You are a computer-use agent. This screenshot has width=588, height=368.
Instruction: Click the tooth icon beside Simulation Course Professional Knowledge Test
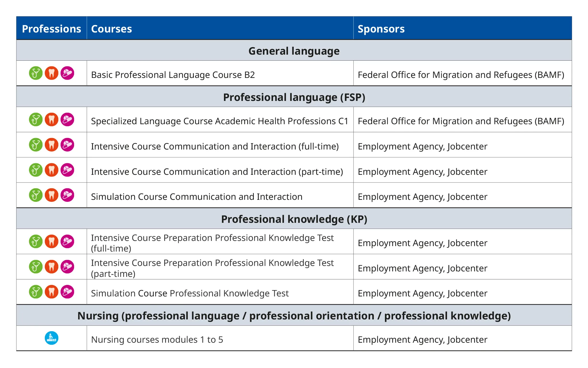point(52,292)
